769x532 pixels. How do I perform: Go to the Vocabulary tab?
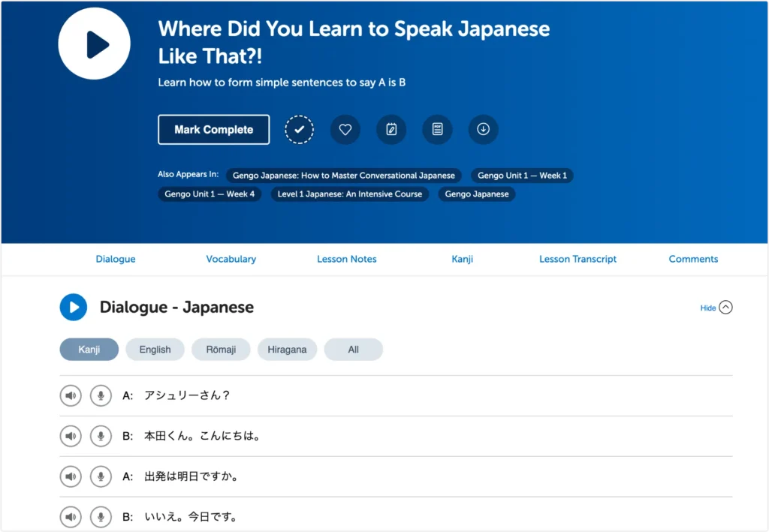(x=231, y=259)
